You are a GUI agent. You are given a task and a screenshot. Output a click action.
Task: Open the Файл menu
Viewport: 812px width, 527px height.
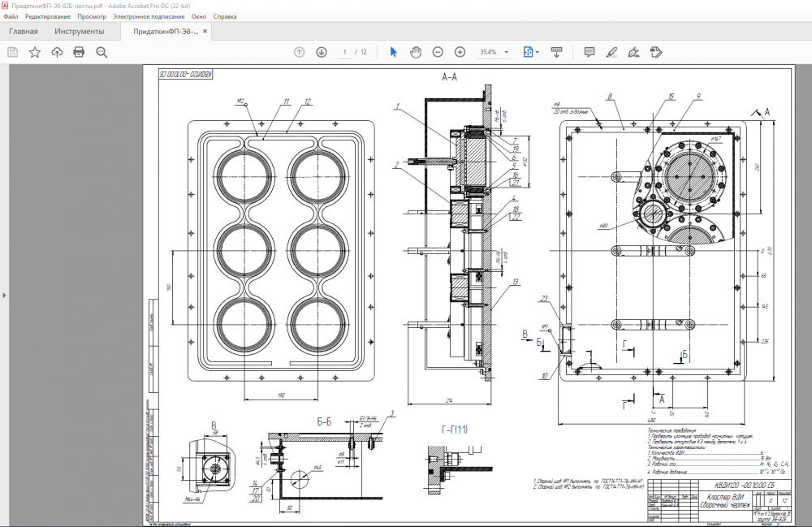coord(11,16)
